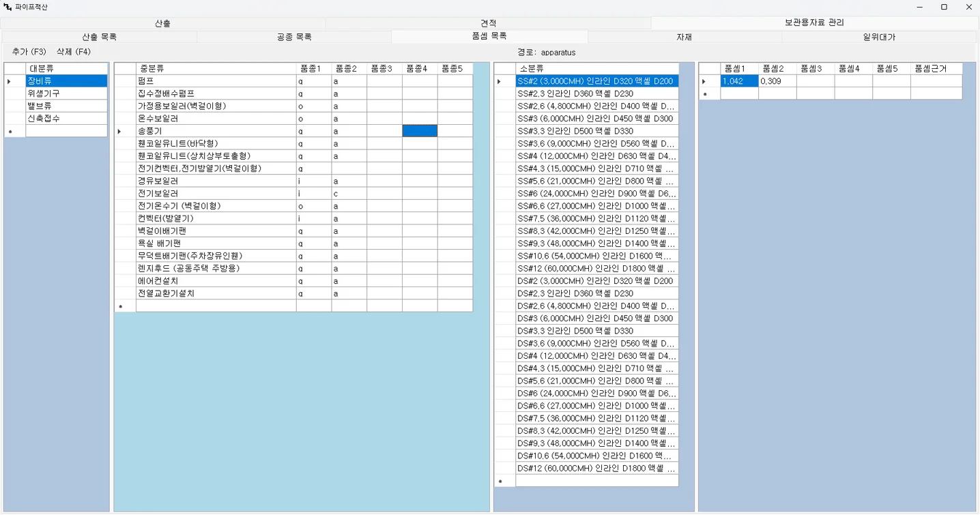
Task: Select SS#3 (6,000CMH) 인라인 D450 row
Action: [596, 119]
